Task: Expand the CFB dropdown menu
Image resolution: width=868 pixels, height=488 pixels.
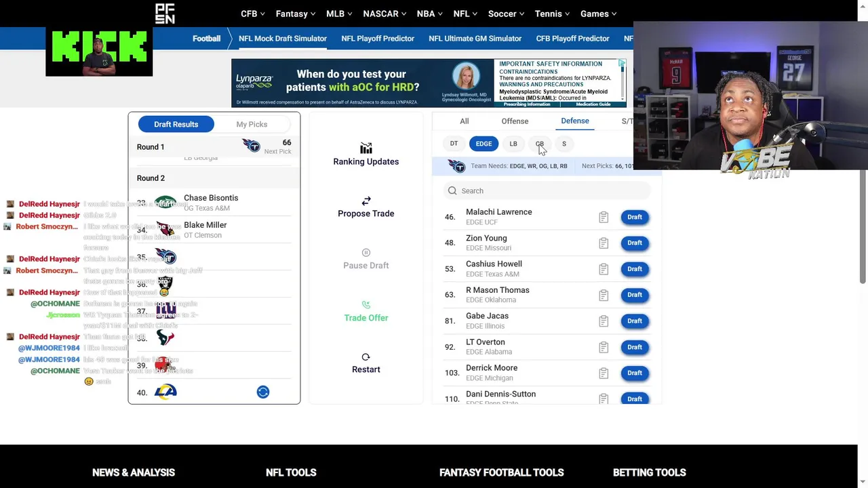Action: coord(253,14)
